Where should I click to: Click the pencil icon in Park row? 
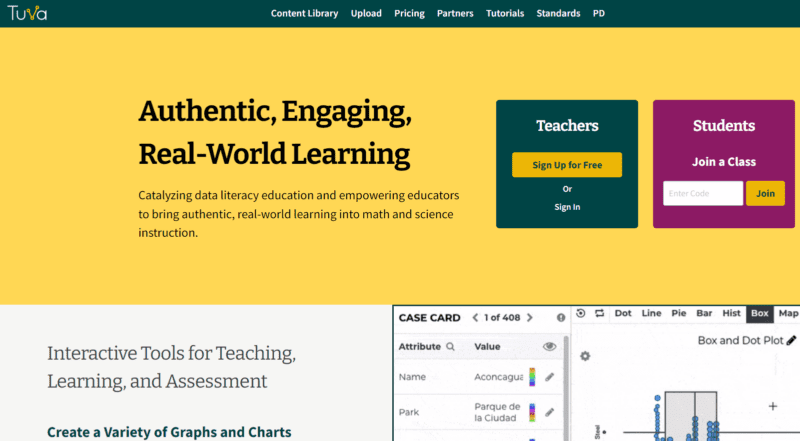pyautogui.click(x=549, y=412)
